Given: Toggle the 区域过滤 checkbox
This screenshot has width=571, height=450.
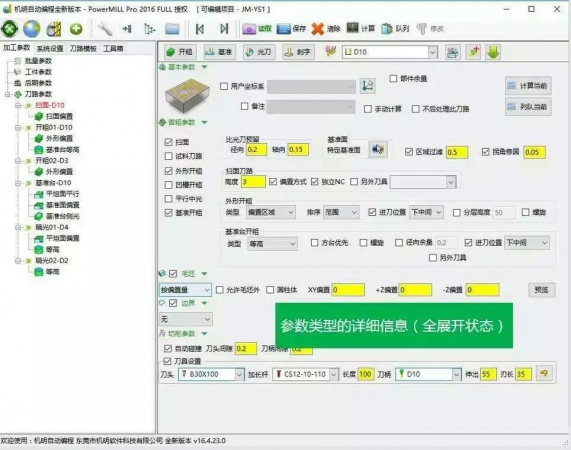Looking at the screenshot, I should [409, 152].
